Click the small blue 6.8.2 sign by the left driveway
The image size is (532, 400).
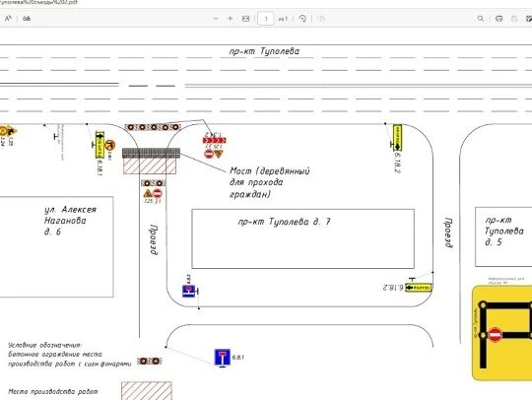coord(189,291)
